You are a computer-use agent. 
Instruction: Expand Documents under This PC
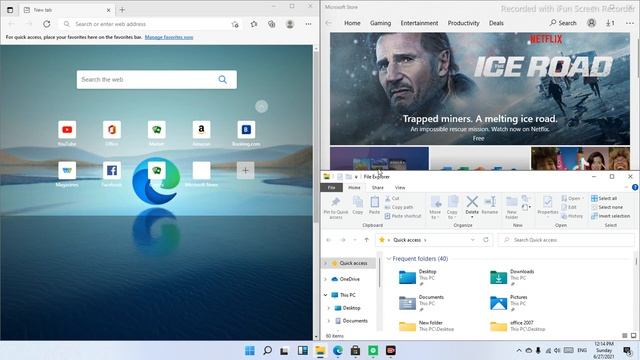pos(329,321)
